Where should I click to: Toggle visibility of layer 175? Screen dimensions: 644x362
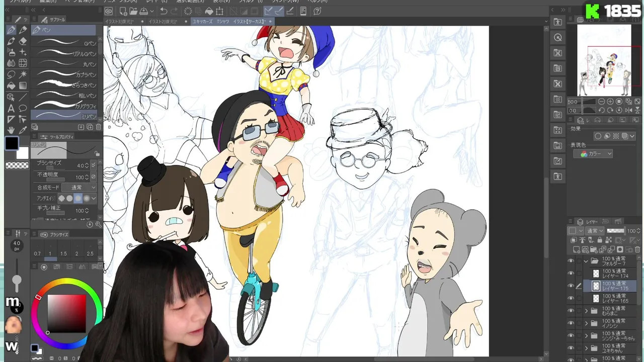pyautogui.click(x=571, y=286)
